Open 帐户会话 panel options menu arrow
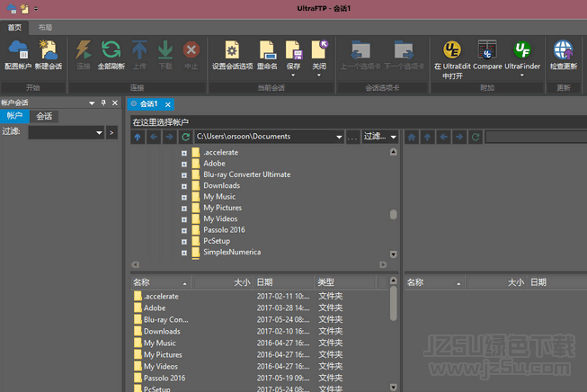 coord(92,102)
